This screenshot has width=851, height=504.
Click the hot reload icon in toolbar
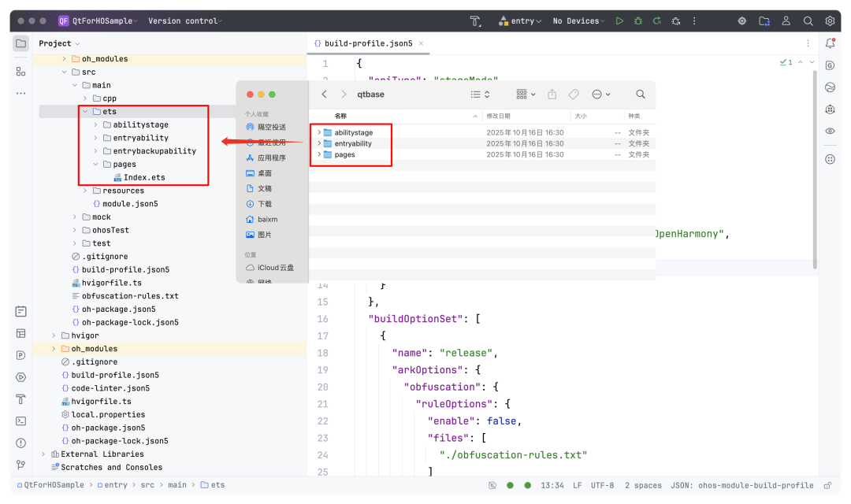pyautogui.click(x=656, y=21)
